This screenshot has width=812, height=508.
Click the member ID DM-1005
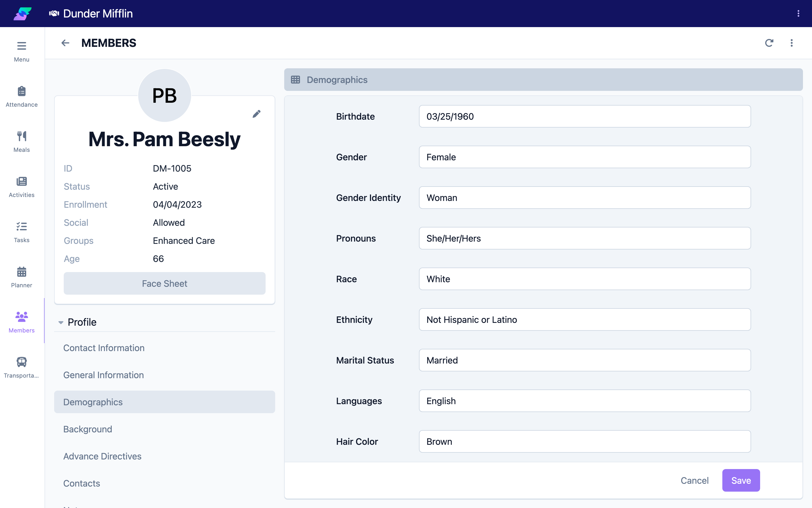tap(172, 168)
